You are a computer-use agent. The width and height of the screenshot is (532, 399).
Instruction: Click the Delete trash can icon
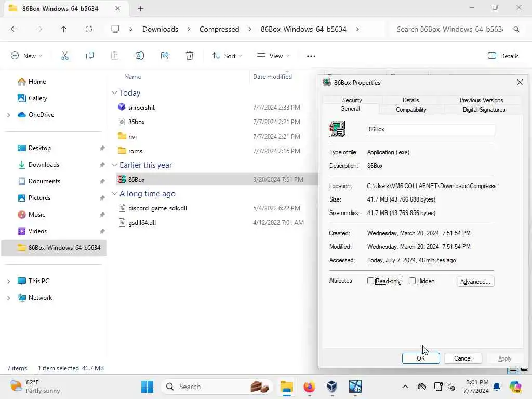(190, 56)
